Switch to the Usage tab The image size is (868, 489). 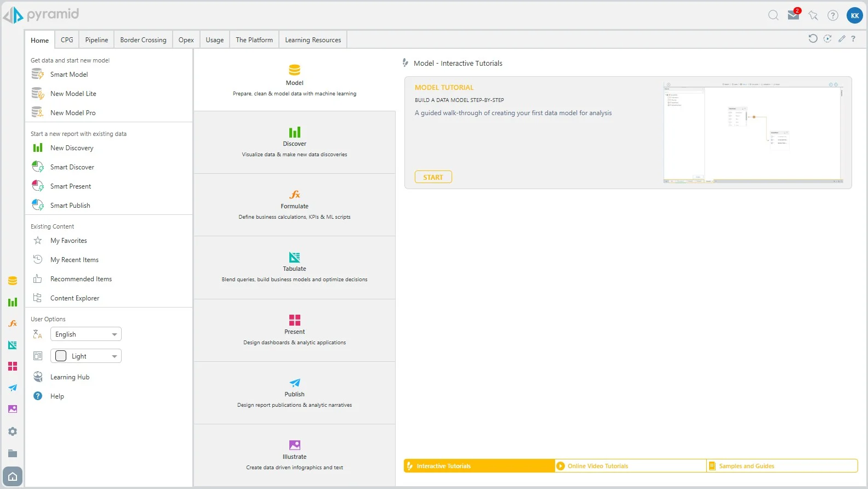pyautogui.click(x=215, y=39)
